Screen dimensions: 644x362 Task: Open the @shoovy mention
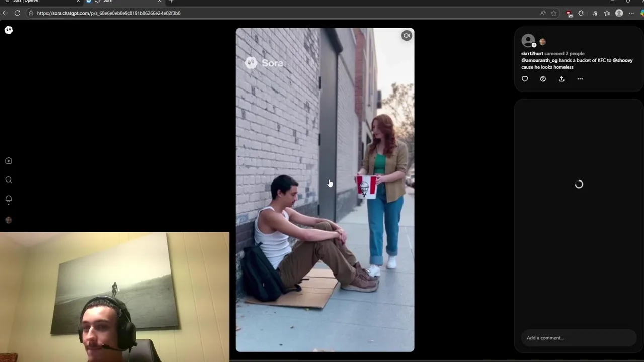coord(623,60)
